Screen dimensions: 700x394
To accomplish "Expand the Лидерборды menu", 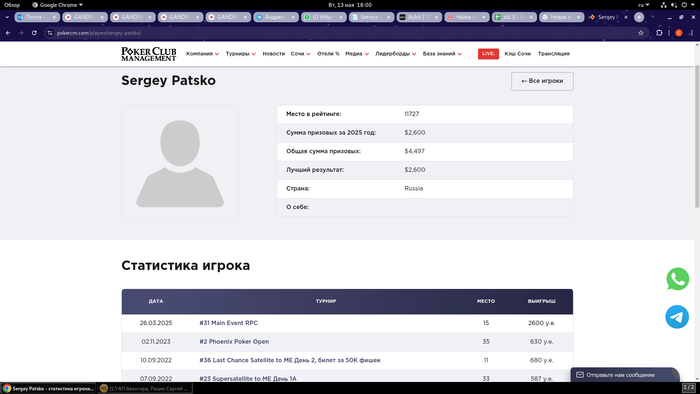I will point(396,54).
